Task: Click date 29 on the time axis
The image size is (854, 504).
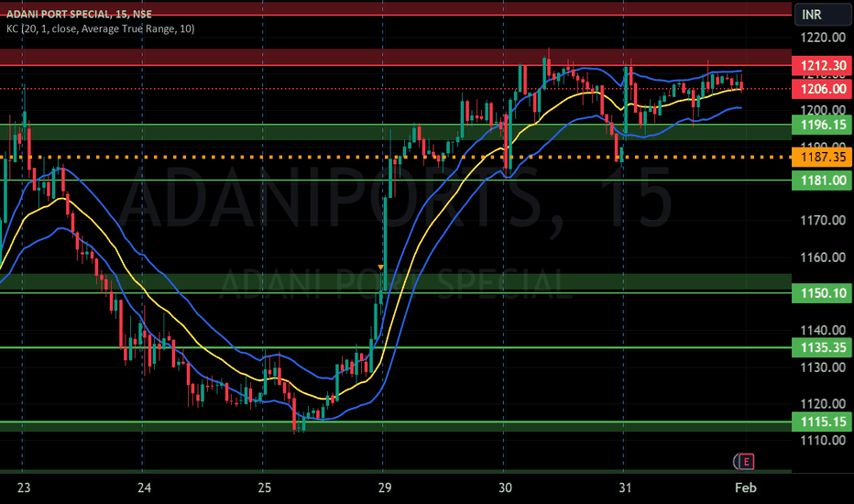Action: point(385,488)
